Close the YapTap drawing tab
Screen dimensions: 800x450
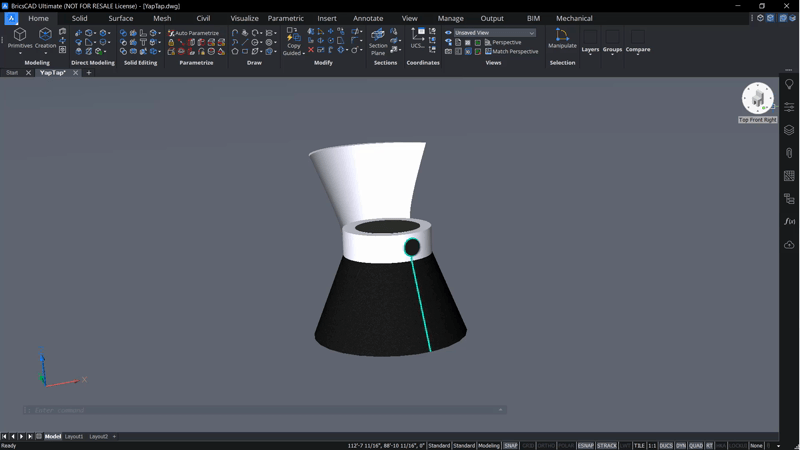[x=76, y=73]
